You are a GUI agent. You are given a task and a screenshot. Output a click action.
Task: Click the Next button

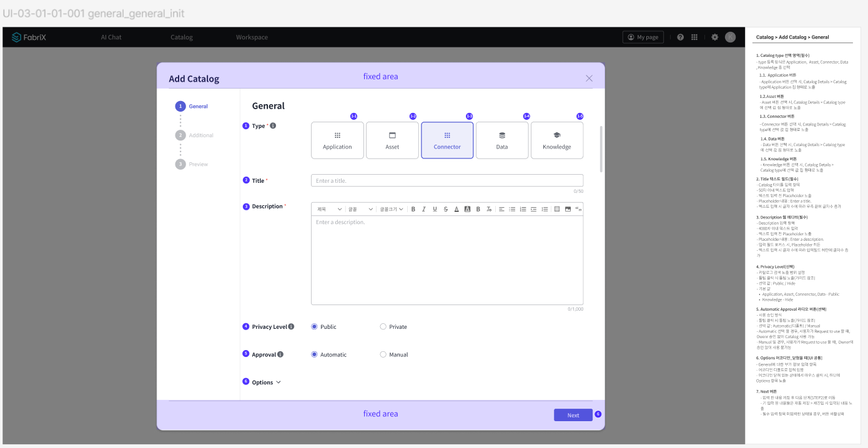(573, 415)
